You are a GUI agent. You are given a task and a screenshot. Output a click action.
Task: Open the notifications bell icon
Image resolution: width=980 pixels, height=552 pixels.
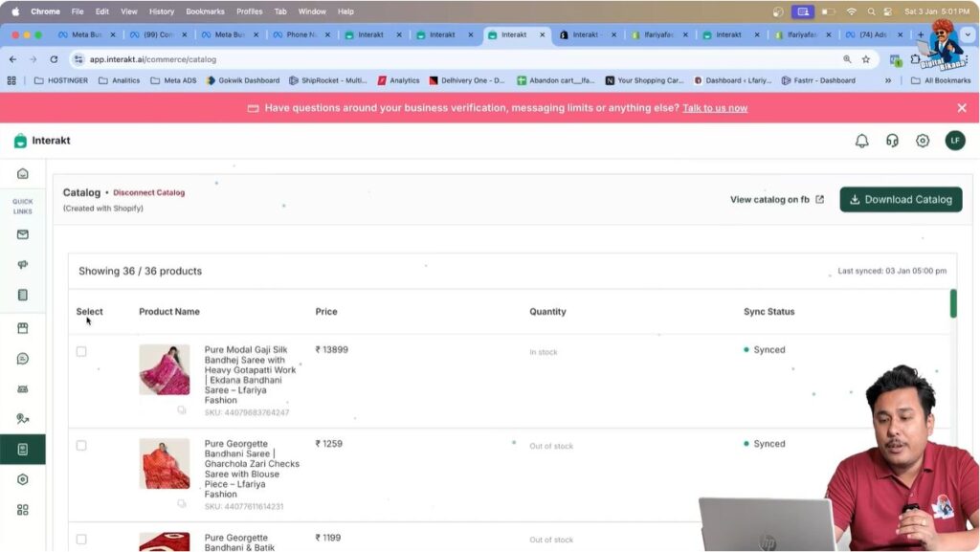point(862,142)
